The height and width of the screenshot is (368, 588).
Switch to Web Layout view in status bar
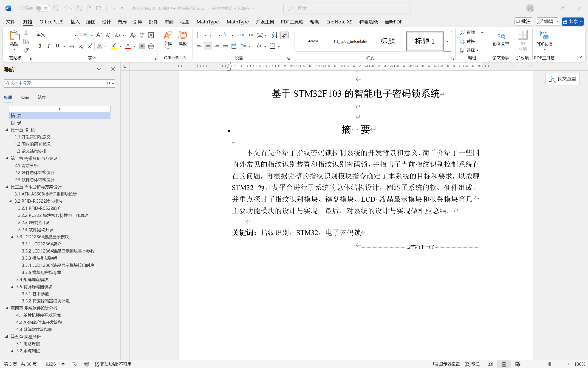518,364
